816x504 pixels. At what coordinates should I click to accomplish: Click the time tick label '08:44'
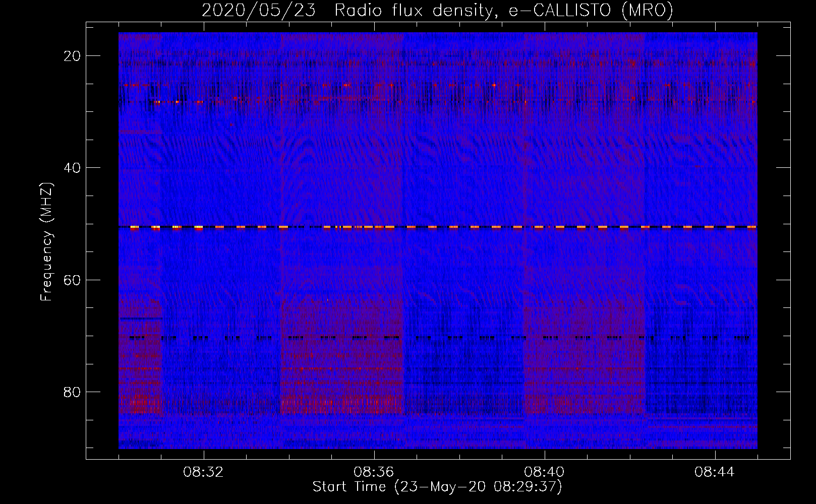pyautogui.click(x=715, y=472)
